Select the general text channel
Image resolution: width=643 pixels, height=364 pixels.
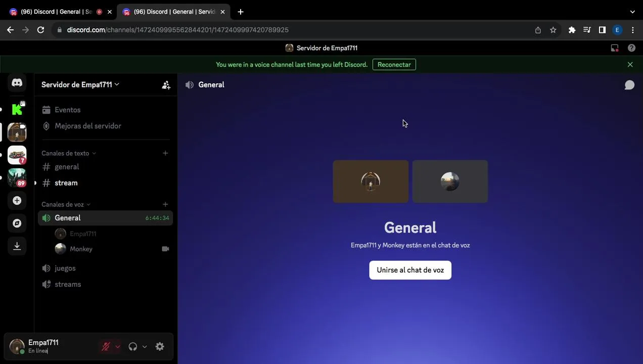click(x=105, y=167)
